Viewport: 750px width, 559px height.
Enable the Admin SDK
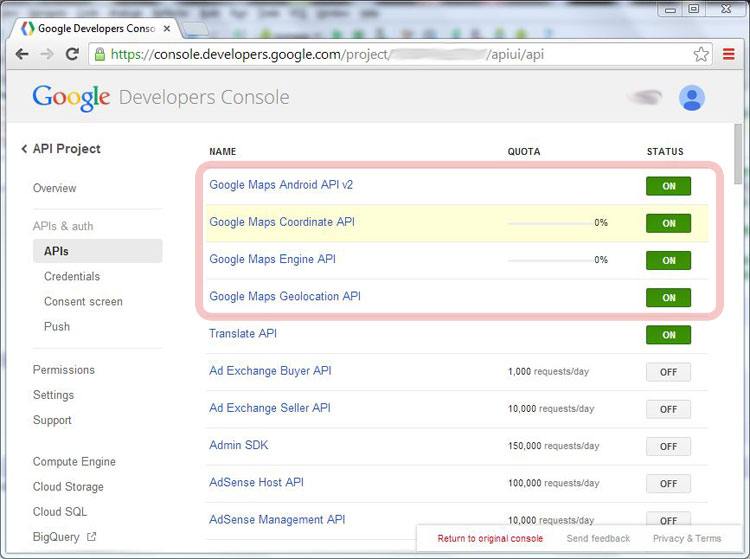click(668, 446)
